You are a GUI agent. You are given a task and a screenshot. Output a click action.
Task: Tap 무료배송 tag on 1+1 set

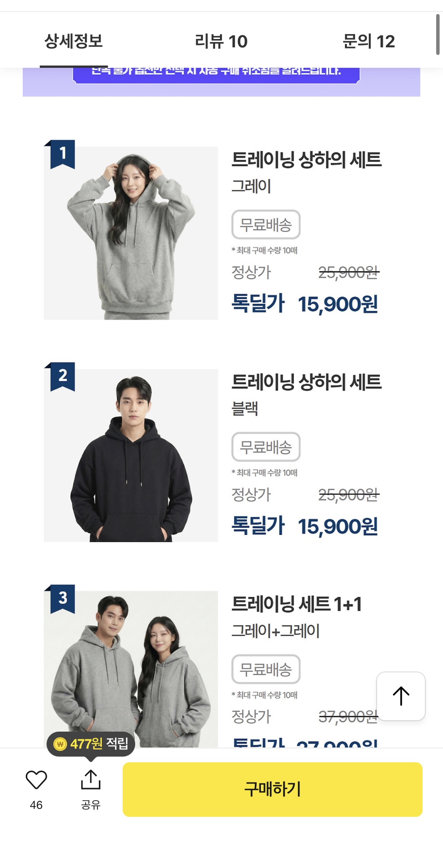pos(266,669)
